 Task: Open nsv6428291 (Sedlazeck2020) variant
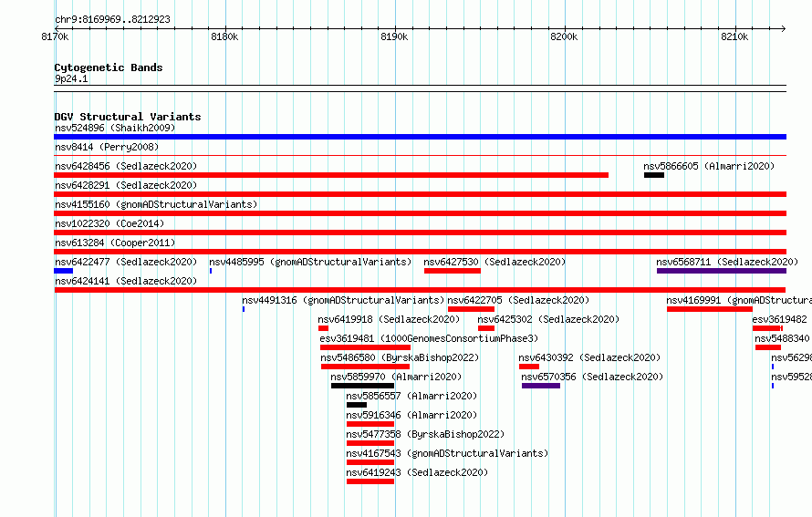(126, 185)
